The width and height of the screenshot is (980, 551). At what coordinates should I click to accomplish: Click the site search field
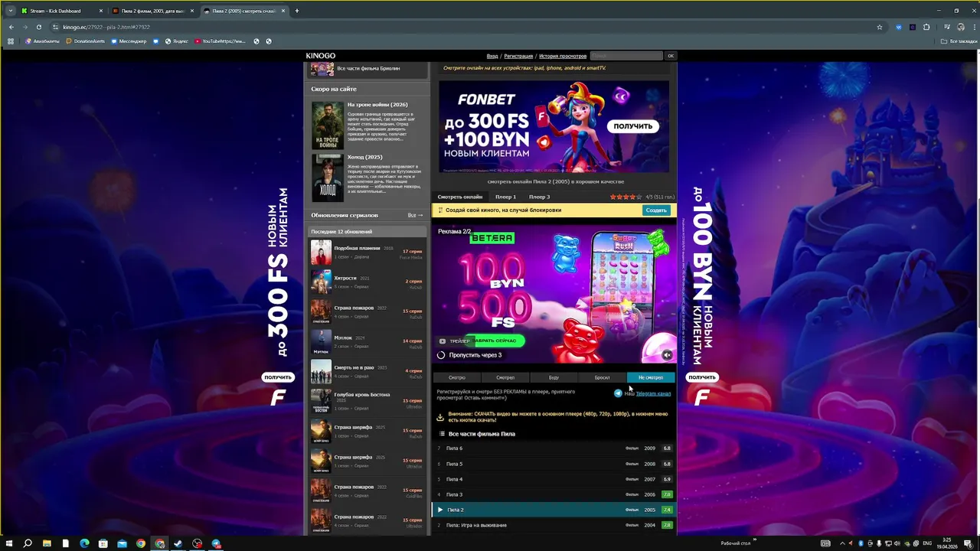coord(626,56)
